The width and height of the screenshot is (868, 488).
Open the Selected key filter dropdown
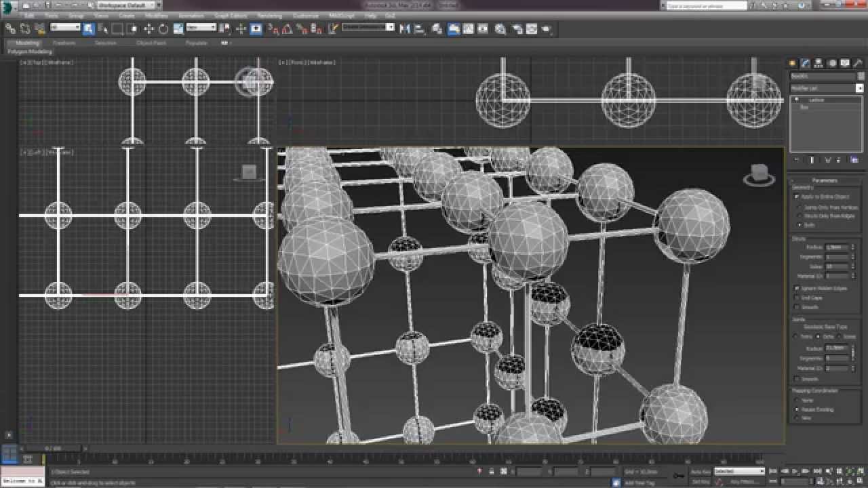pyautogui.click(x=740, y=471)
